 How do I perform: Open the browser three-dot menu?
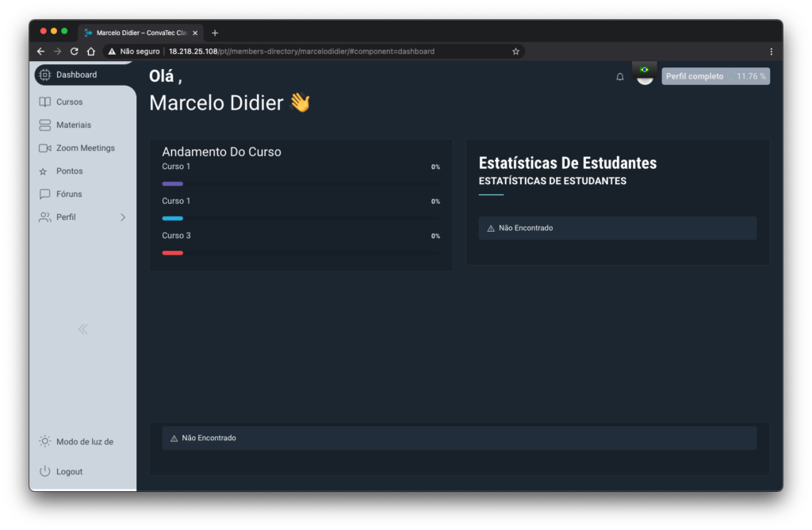click(771, 51)
